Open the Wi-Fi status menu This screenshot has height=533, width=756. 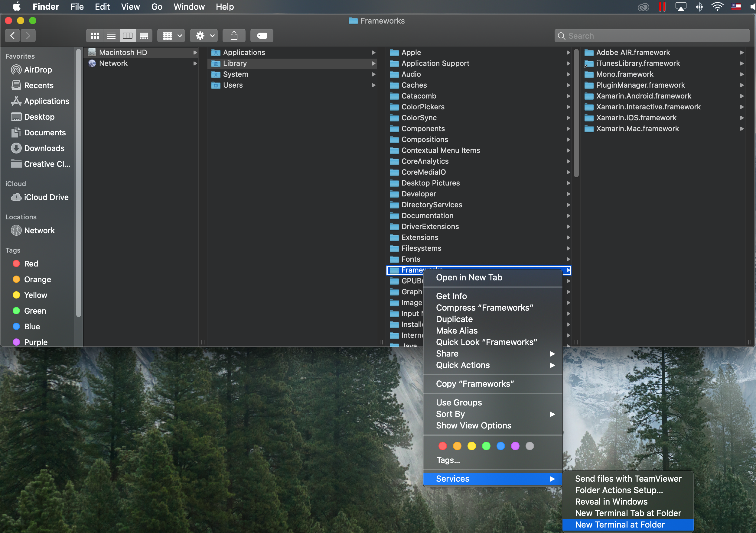[717, 7]
